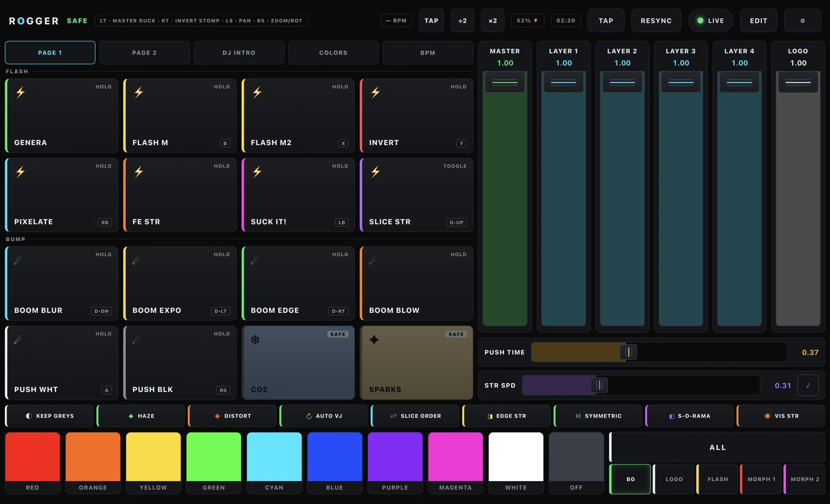The width and height of the screenshot is (830, 504).
Task: Click the comet icon on PUSH WHT pad
Action: click(x=18, y=340)
